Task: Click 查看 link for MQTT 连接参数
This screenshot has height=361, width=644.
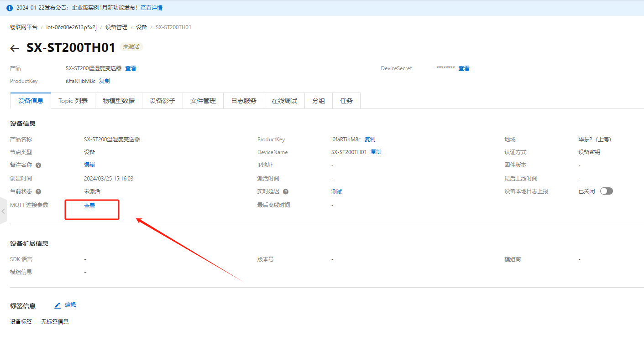Action: 89,206
